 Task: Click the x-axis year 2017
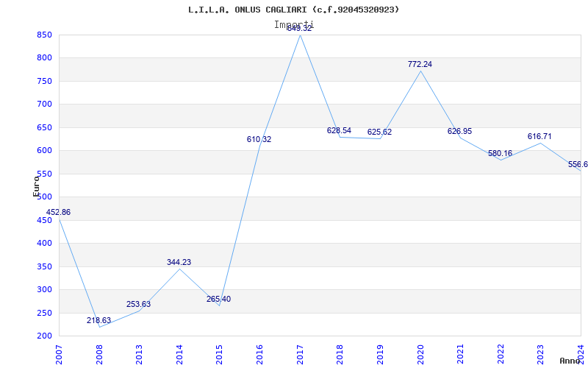(300, 354)
